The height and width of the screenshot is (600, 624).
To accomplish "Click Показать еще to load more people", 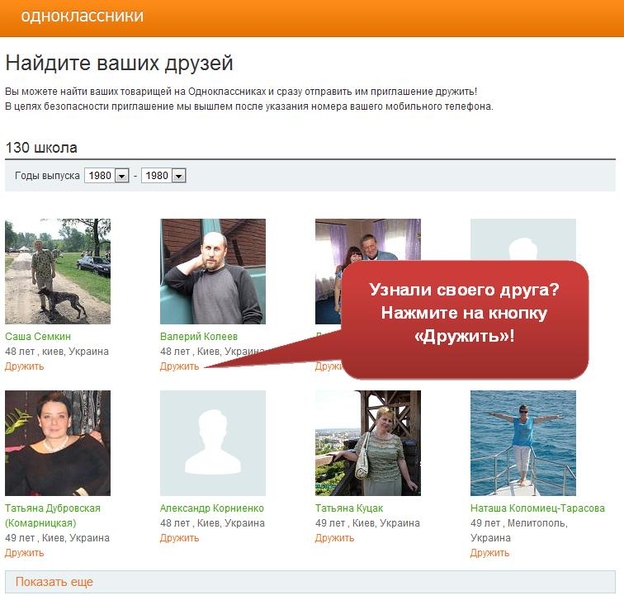I will (54, 582).
